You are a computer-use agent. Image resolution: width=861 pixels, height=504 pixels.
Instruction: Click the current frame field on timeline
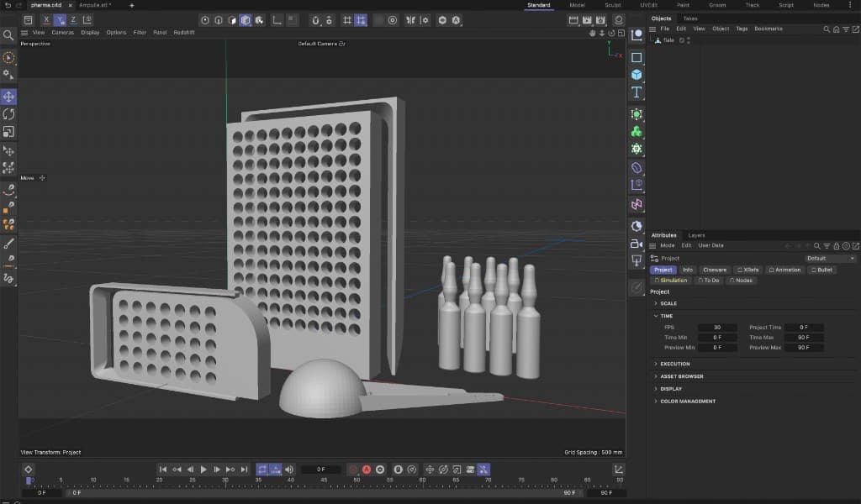(320, 470)
